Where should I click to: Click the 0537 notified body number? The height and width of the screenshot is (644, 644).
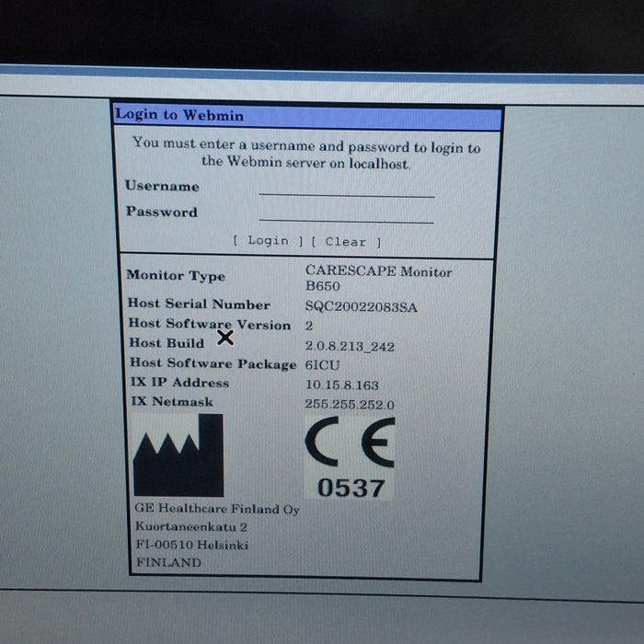pyautogui.click(x=350, y=488)
